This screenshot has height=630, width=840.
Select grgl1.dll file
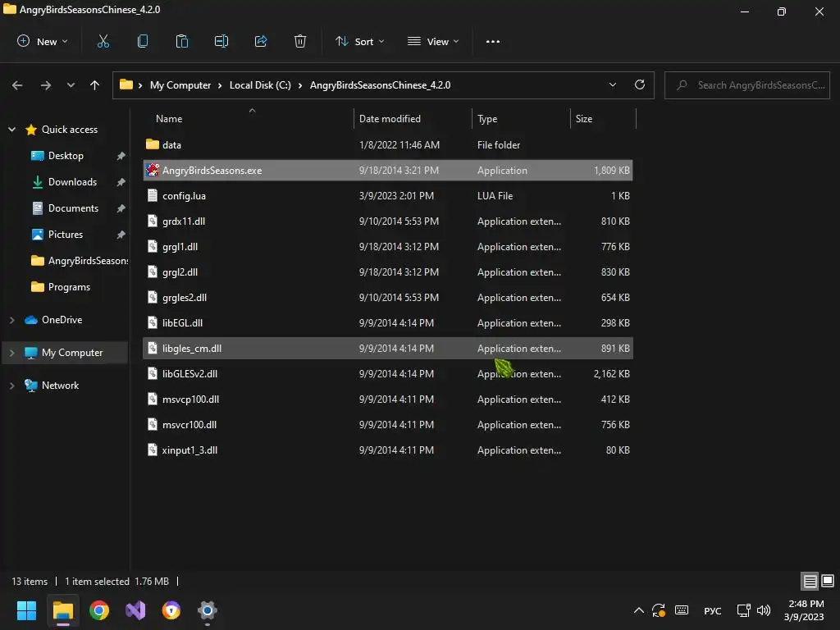388,246
